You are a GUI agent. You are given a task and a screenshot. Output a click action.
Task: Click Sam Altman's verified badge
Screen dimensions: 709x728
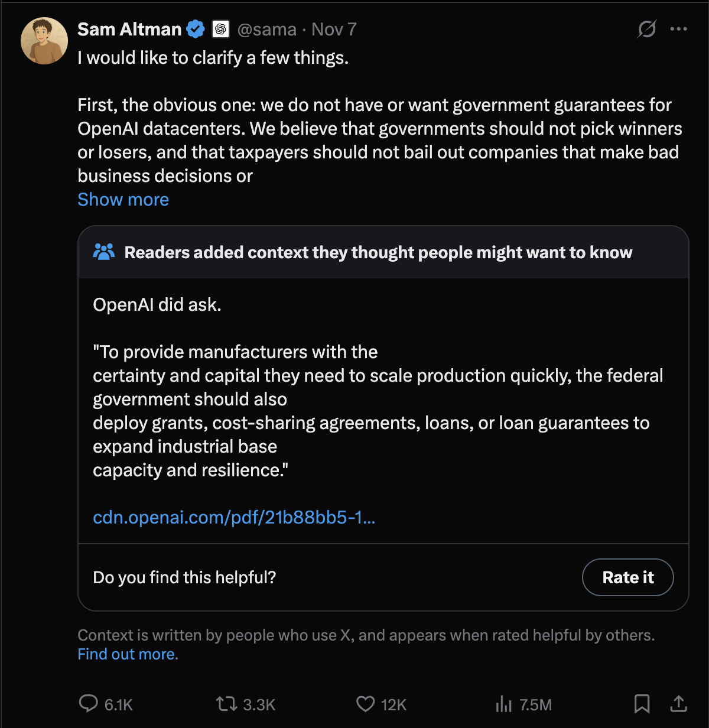pos(194,28)
